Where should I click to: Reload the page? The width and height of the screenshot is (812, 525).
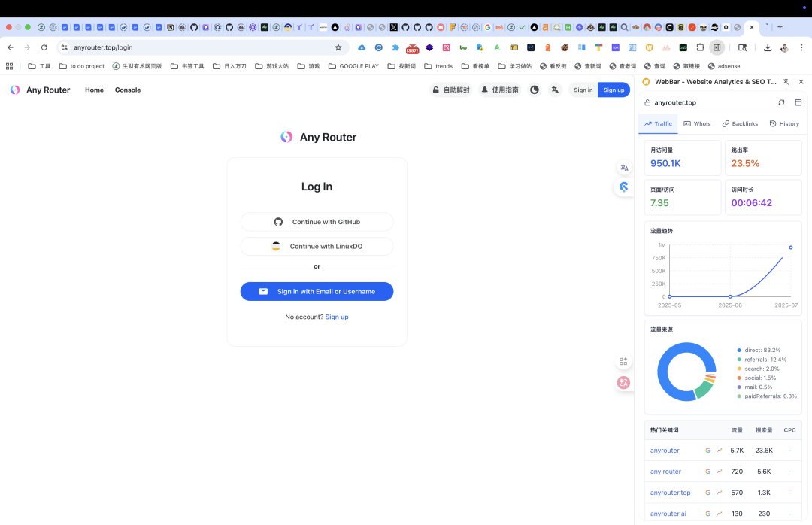coord(44,47)
